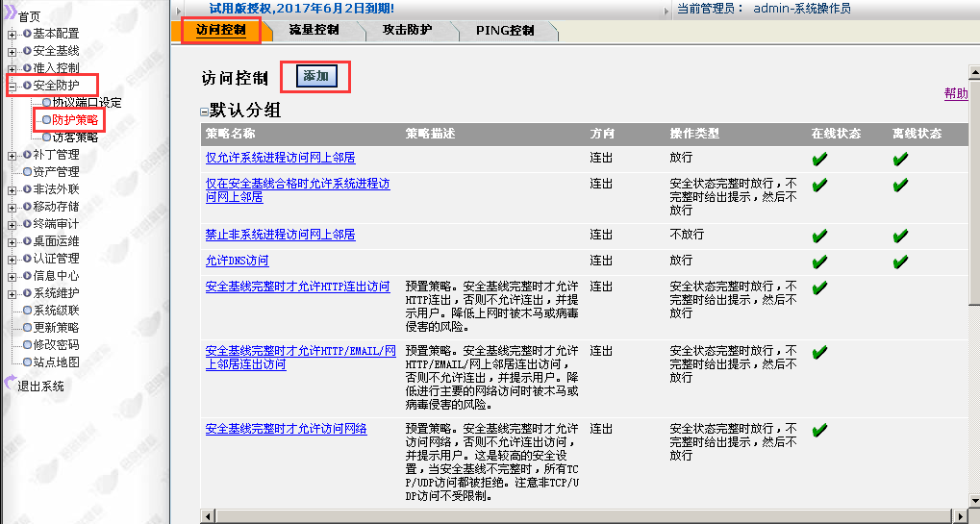Click the bullet icon beside 协议端口设定

click(46, 103)
